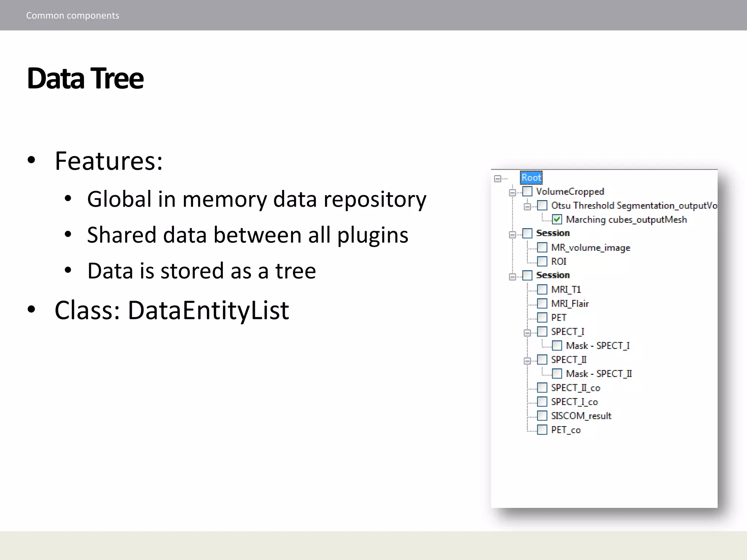
Task: Uncheck the Marching cubes_outputMesh checkbox
Action: click(557, 219)
